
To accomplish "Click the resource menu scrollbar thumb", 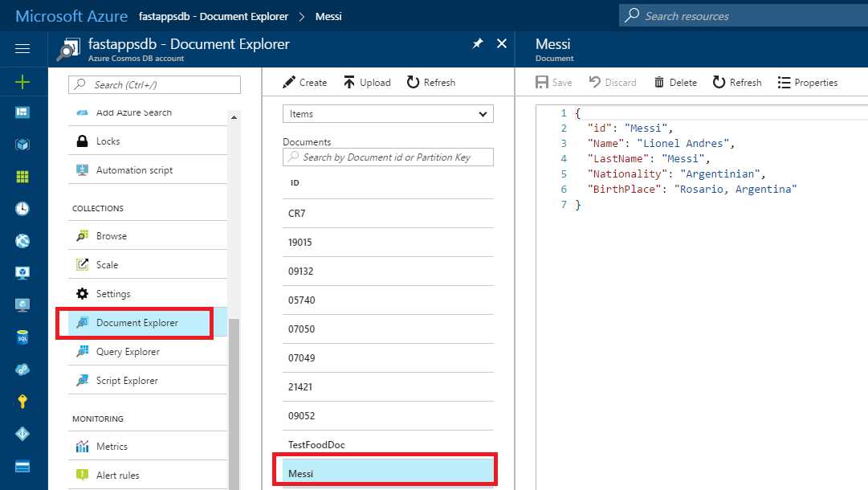I will (x=234, y=404).
